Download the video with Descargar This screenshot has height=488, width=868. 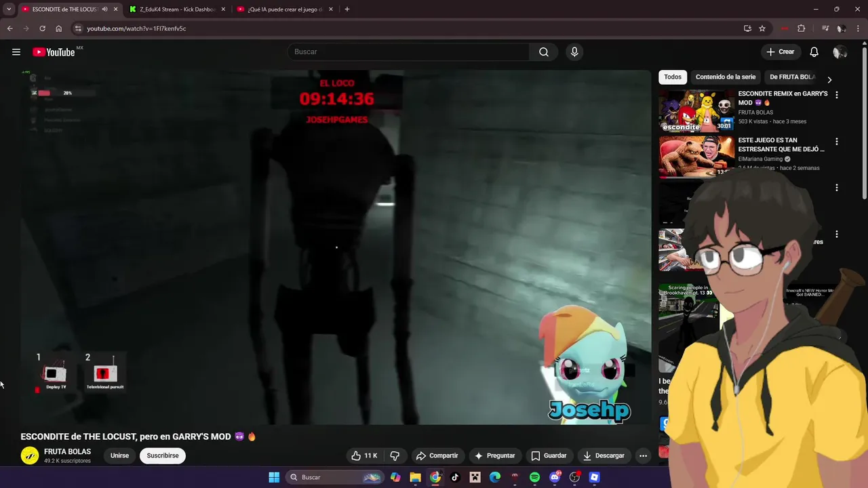[x=604, y=455]
